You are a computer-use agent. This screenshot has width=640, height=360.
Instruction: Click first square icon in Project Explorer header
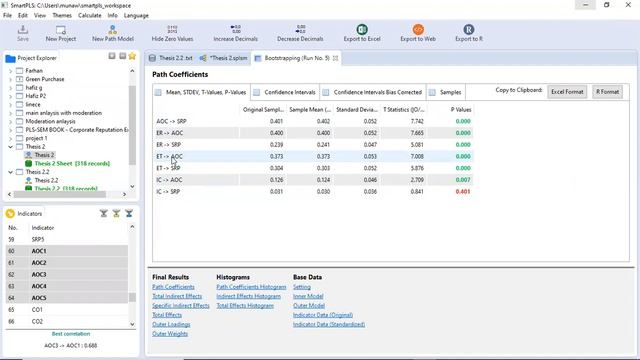click(x=112, y=56)
